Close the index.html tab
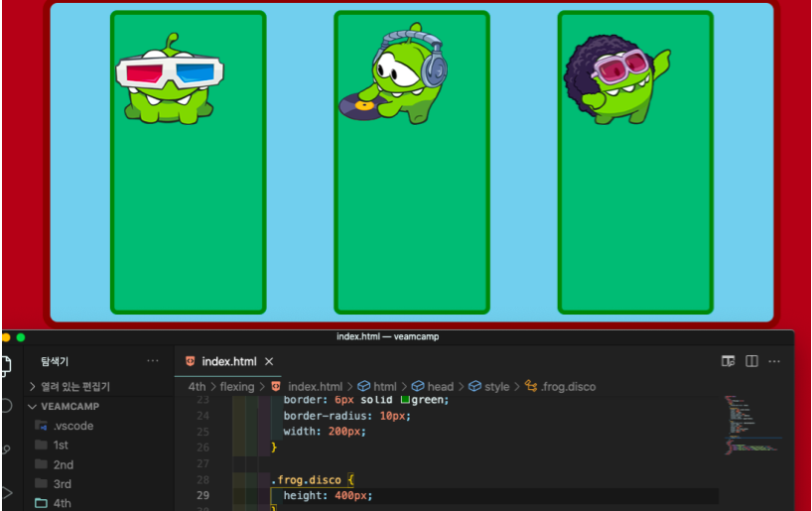812x511 pixels. [x=269, y=361]
